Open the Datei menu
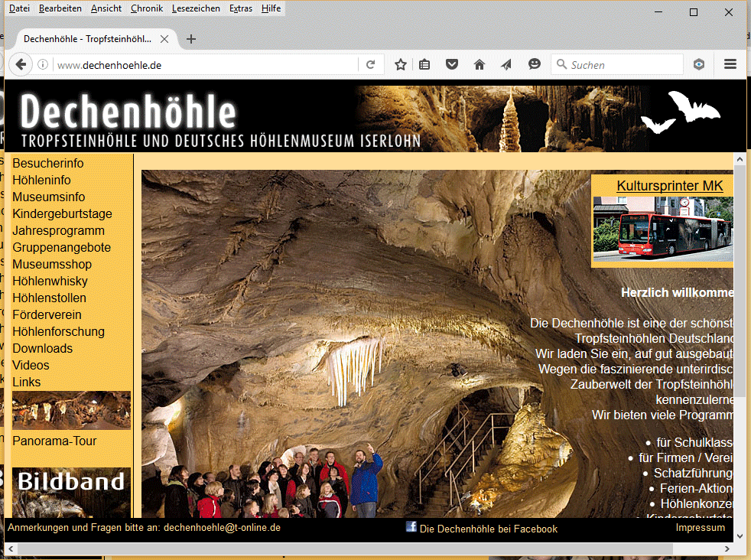Image resolution: width=751 pixels, height=560 pixels. pos(19,8)
